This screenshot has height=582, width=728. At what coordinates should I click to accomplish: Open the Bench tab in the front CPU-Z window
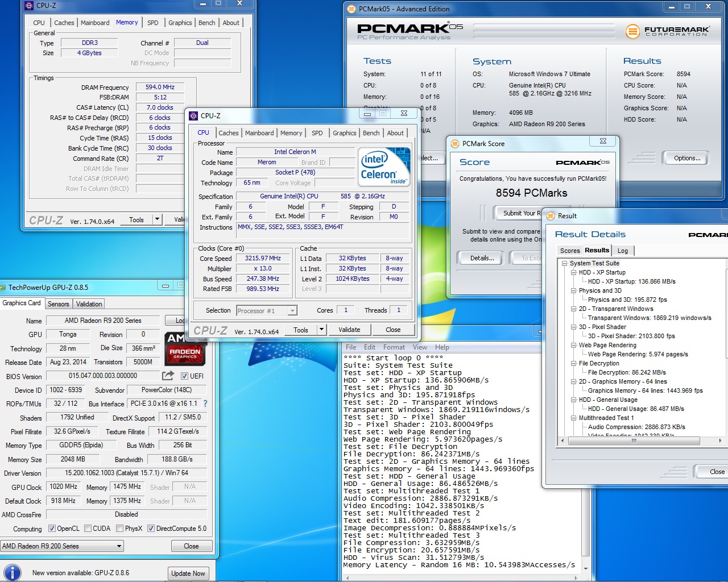(x=371, y=133)
